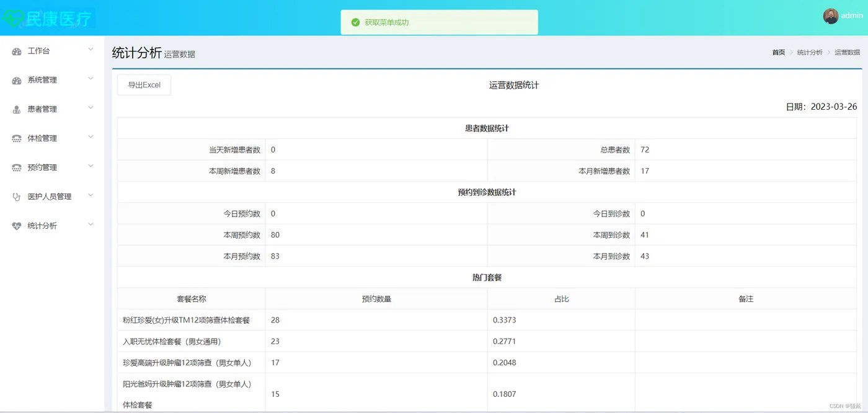This screenshot has height=413, width=868.
Task: Click the 本周预约数 value 80
Action: tap(275, 235)
